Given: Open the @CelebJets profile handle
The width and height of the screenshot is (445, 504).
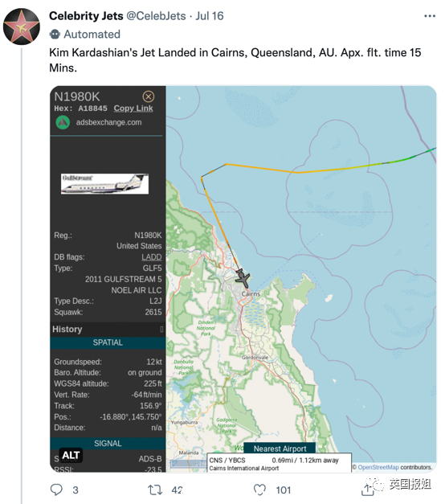Looking at the screenshot, I should click(x=156, y=16).
